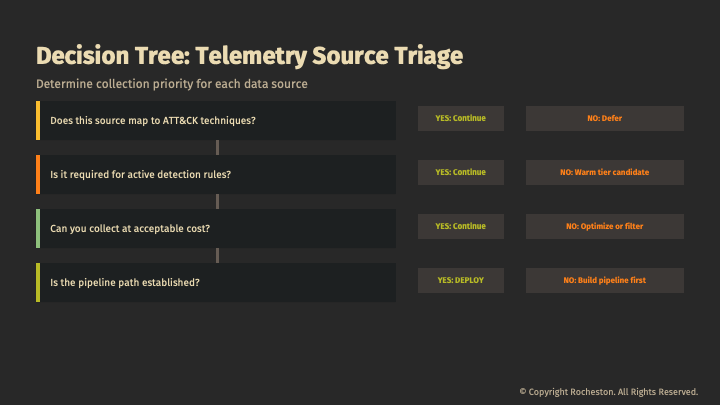Select the connector between ATT&CK and detection rules questions
This screenshot has height=405, width=720.
click(x=217, y=147)
